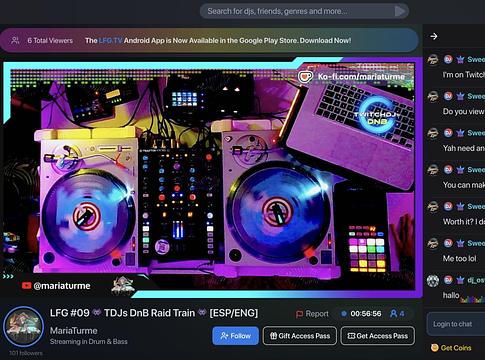This screenshot has width=485, height=360.
Task: Click the Get Coins link
Action: point(456,348)
